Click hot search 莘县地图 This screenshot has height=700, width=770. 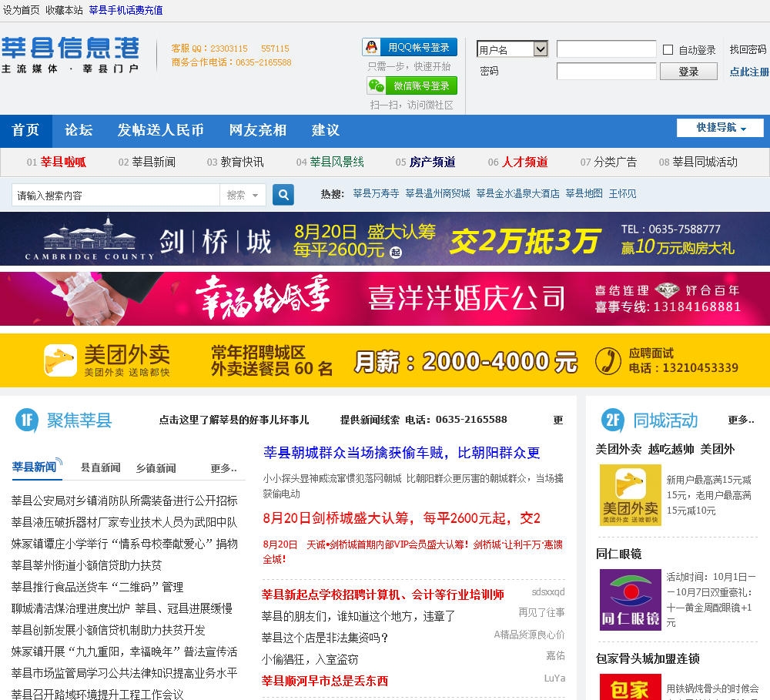click(584, 193)
